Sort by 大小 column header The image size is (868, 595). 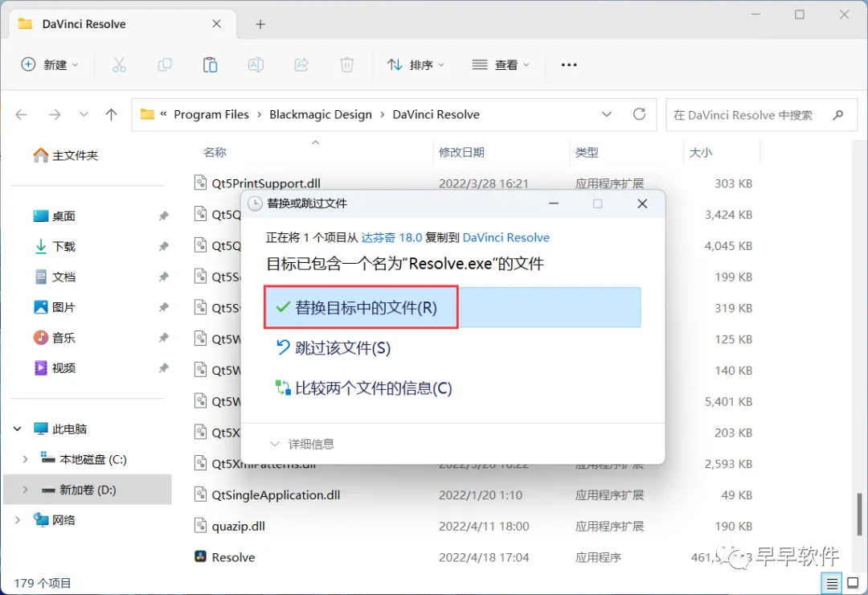[x=701, y=152]
